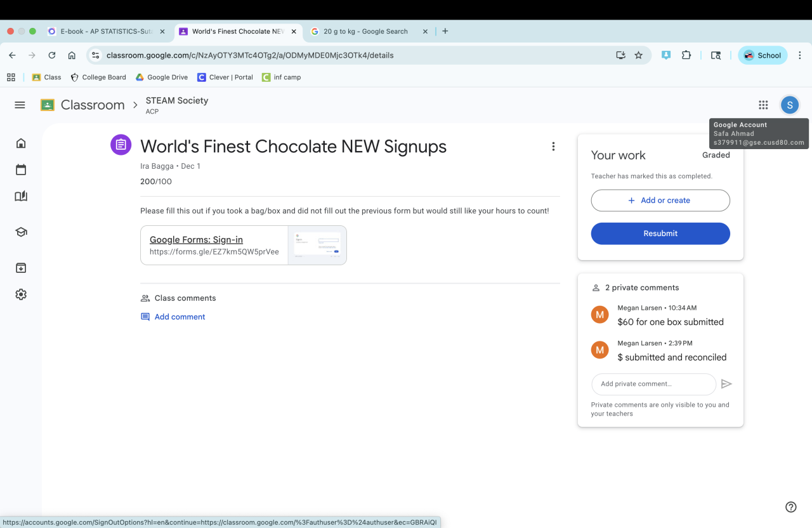Viewport: 812px width, 528px height.
Task: Send the private comment arrow icon
Action: pos(726,384)
